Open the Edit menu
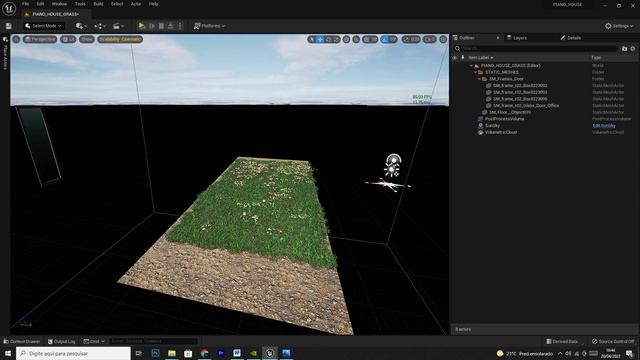The height and width of the screenshot is (360, 640). tap(40, 4)
